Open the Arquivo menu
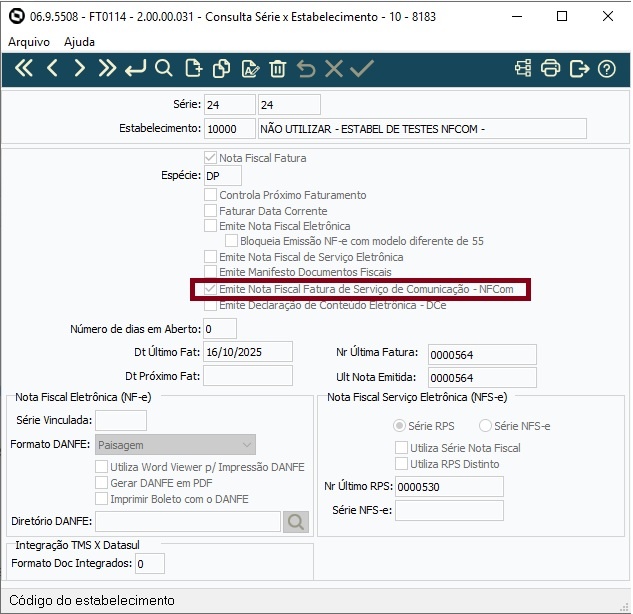Image resolution: width=633 pixels, height=614 pixels. [29, 42]
